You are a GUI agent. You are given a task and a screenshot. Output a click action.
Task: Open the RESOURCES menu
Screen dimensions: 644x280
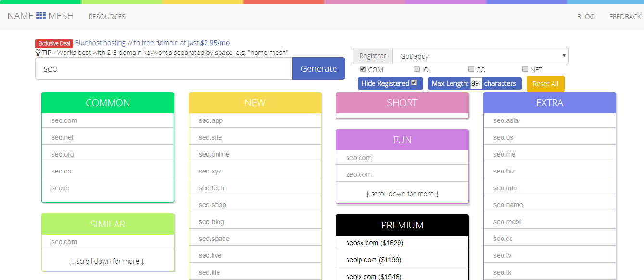point(107,17)
